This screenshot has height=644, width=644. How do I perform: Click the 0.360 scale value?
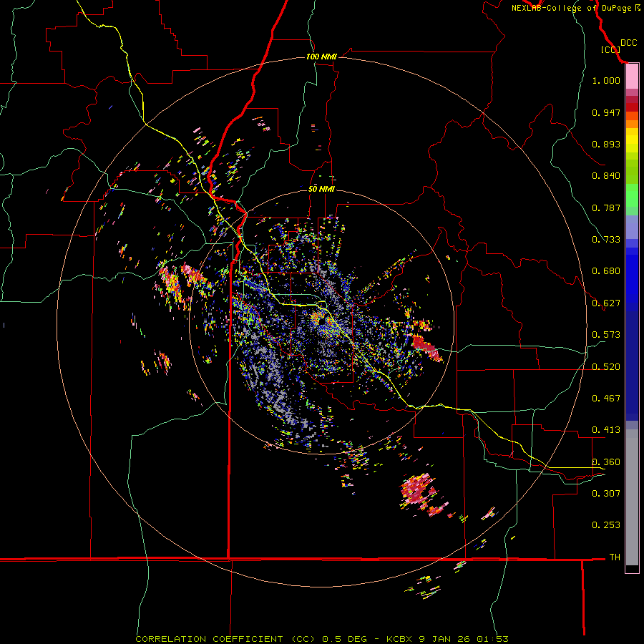pos(606,462)
